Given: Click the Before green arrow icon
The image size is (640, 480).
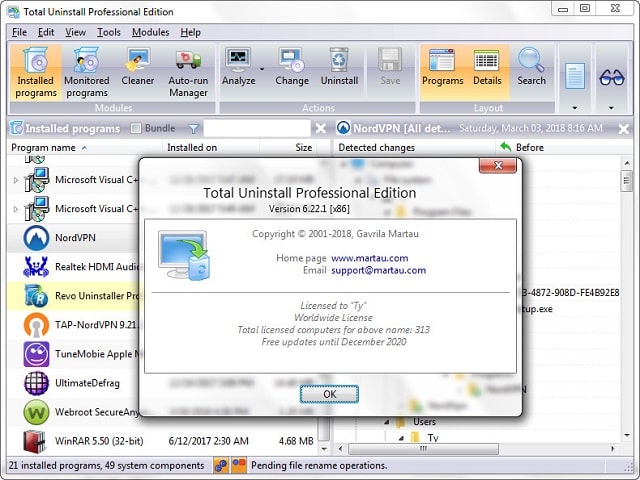Looking at the screenshot, I should 505,147.
